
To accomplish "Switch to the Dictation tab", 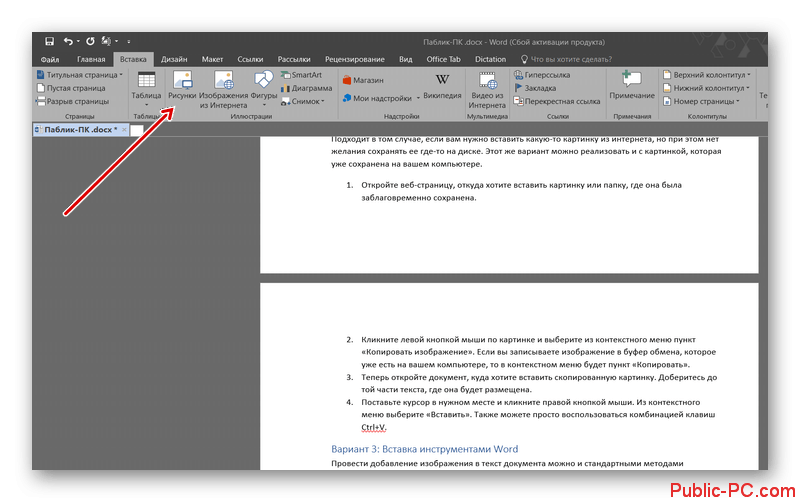I will pos(490,59).
